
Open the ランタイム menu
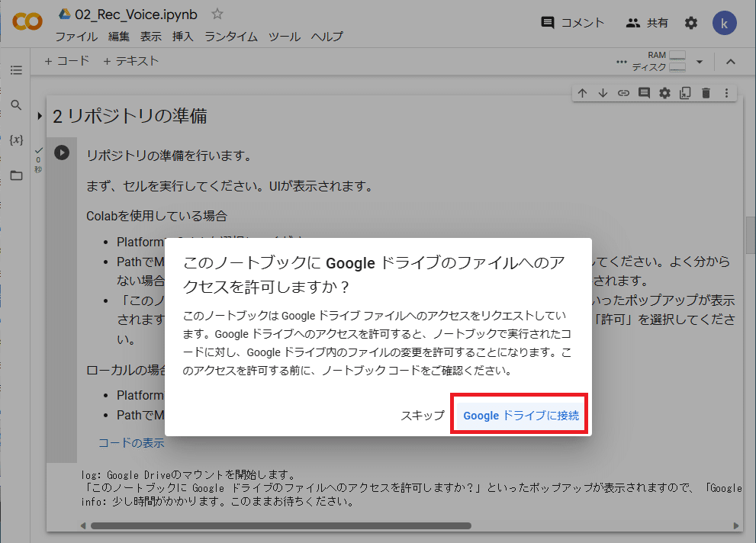(x=231, y=37)
